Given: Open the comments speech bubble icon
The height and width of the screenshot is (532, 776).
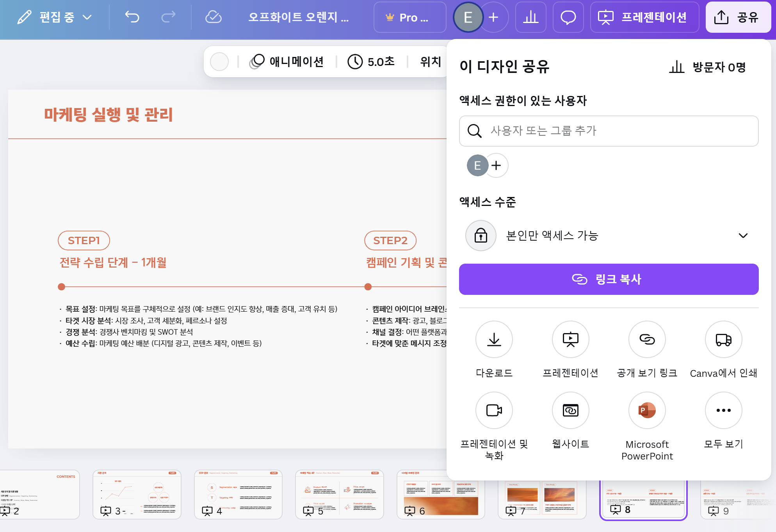Looking at the screenshot, I should (568, 17).
